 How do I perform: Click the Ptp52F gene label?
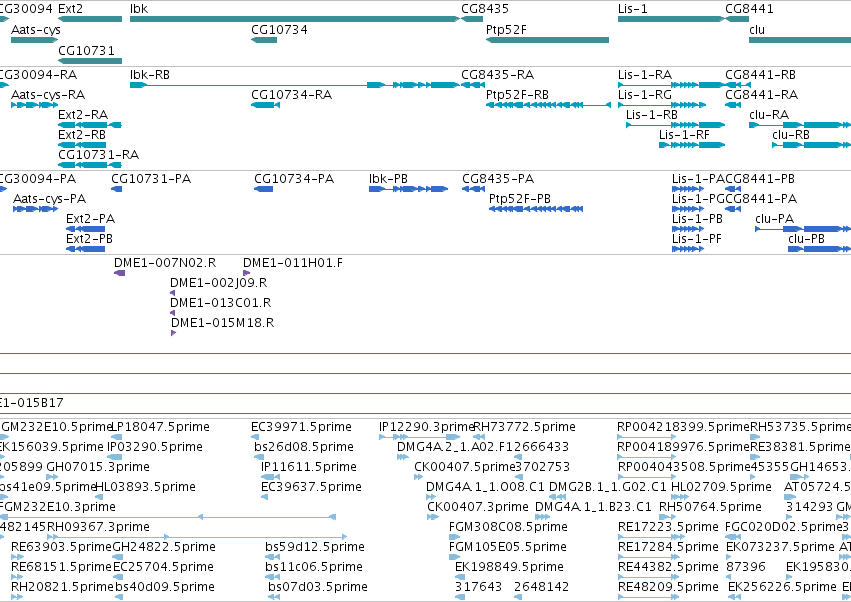pyautogui.click(x=506, y=29)
